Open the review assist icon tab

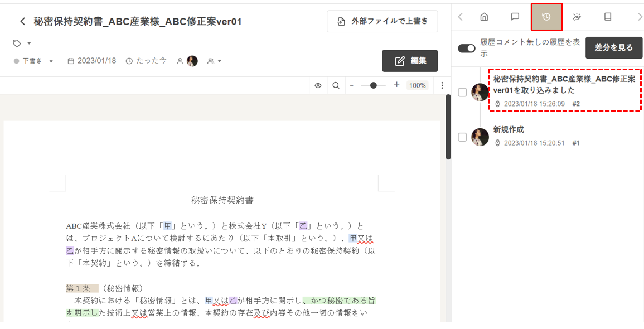(x=577, y=17)
